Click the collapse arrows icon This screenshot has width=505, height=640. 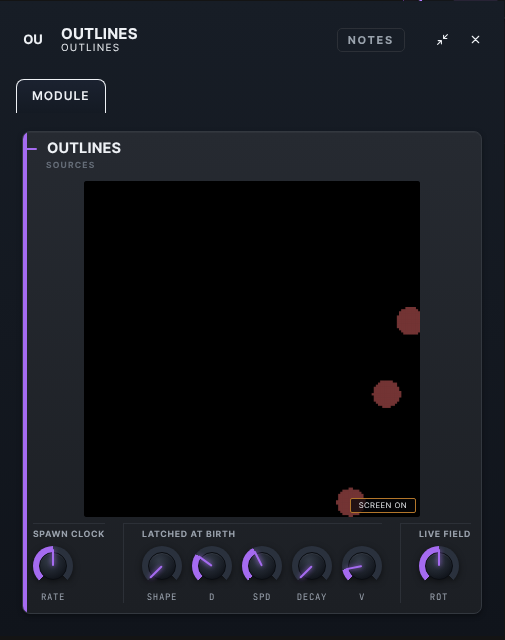pos(443,40)
